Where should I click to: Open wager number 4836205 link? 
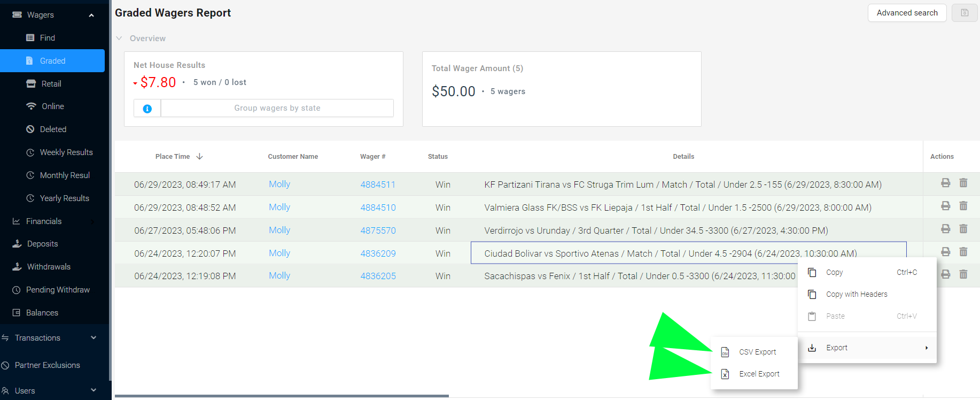(x=378, y=276)
